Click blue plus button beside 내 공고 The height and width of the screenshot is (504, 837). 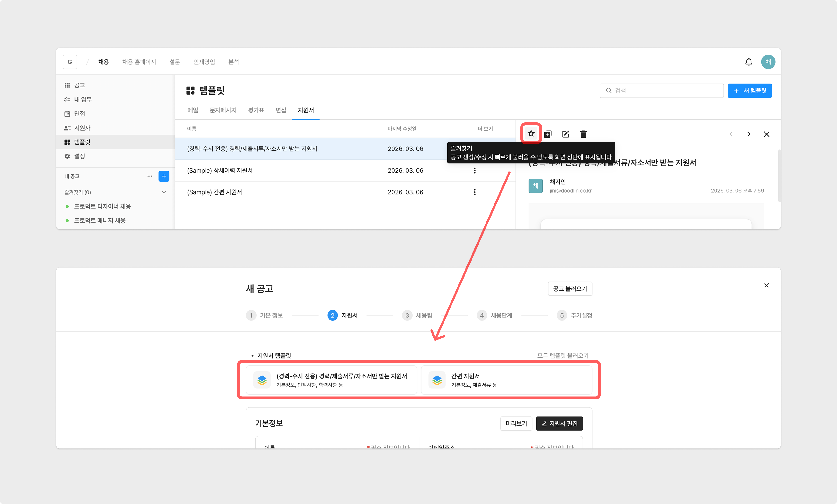pos(164,176)
